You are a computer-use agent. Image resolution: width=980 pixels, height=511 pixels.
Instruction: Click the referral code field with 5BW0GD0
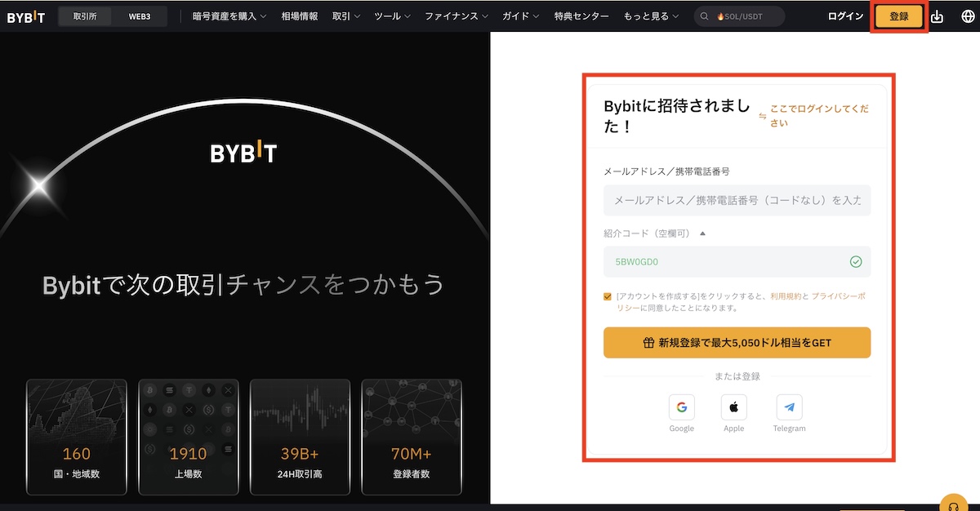coord(737,262)
